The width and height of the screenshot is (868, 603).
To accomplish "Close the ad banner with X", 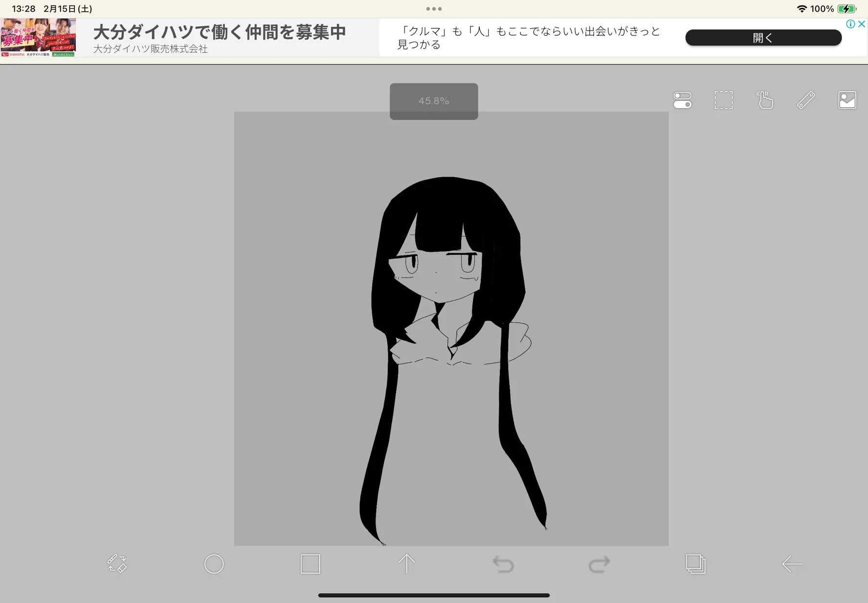I will coord(862,24).
